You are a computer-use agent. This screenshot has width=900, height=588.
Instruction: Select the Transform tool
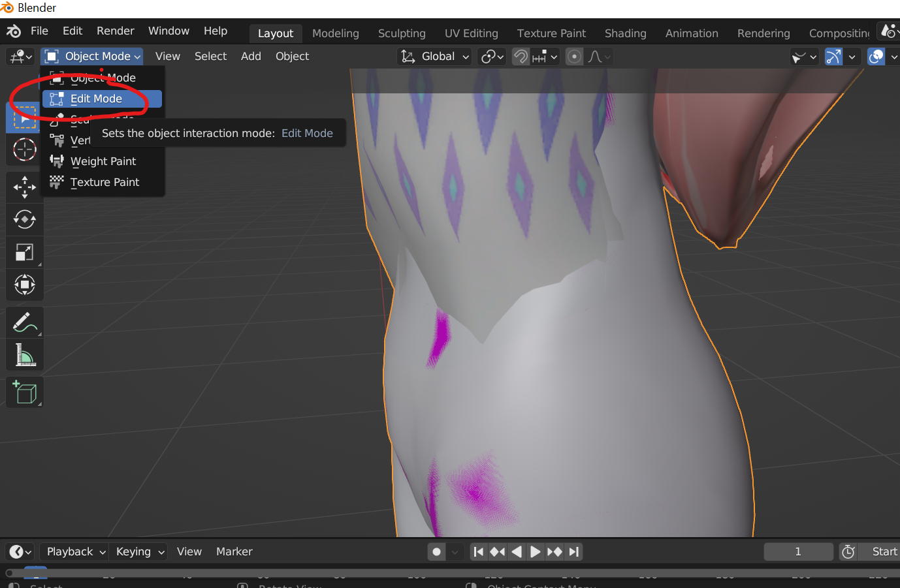point(25,285)
